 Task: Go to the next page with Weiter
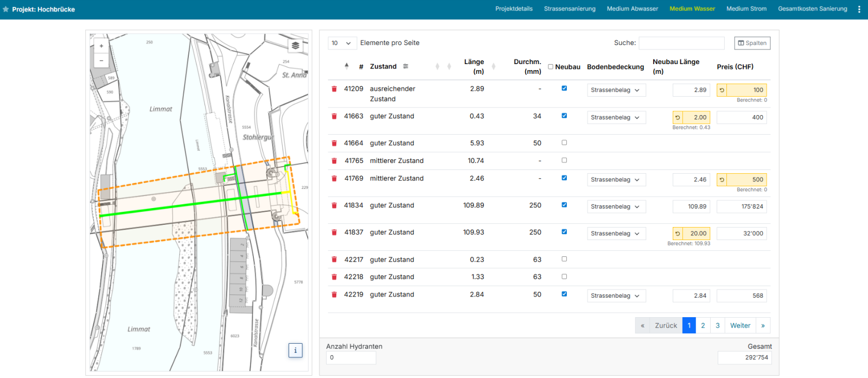(741, 325)
